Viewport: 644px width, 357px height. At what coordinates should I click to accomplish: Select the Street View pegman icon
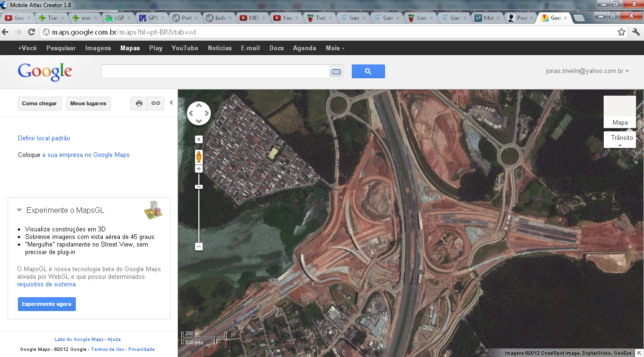point(199,156)
